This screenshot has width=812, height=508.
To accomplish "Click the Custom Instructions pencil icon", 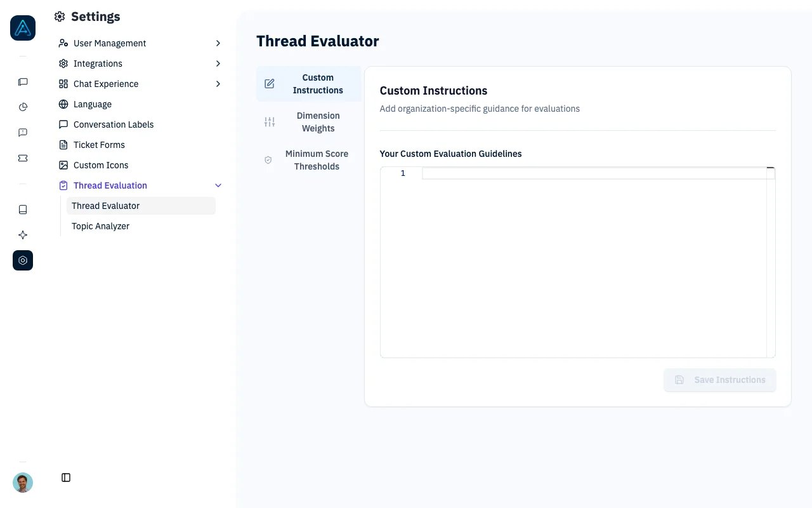I will pyautogui.click(x=270, y=84).
